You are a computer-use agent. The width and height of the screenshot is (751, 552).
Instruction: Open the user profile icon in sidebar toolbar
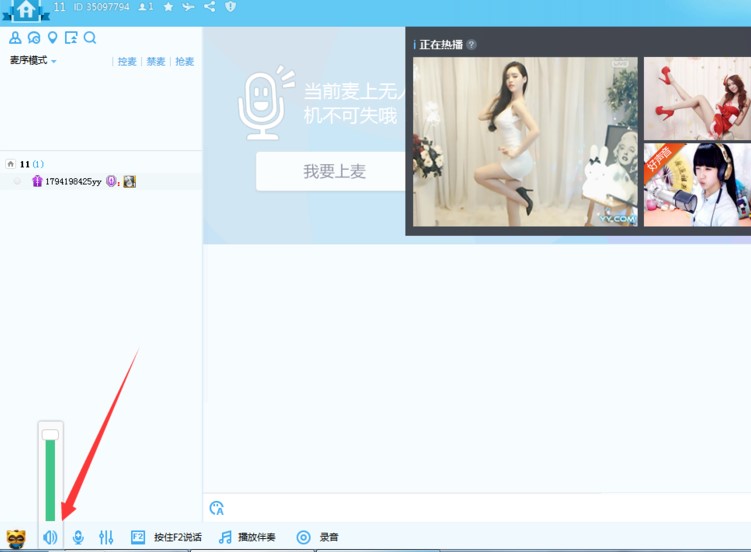tap(15, 37)
